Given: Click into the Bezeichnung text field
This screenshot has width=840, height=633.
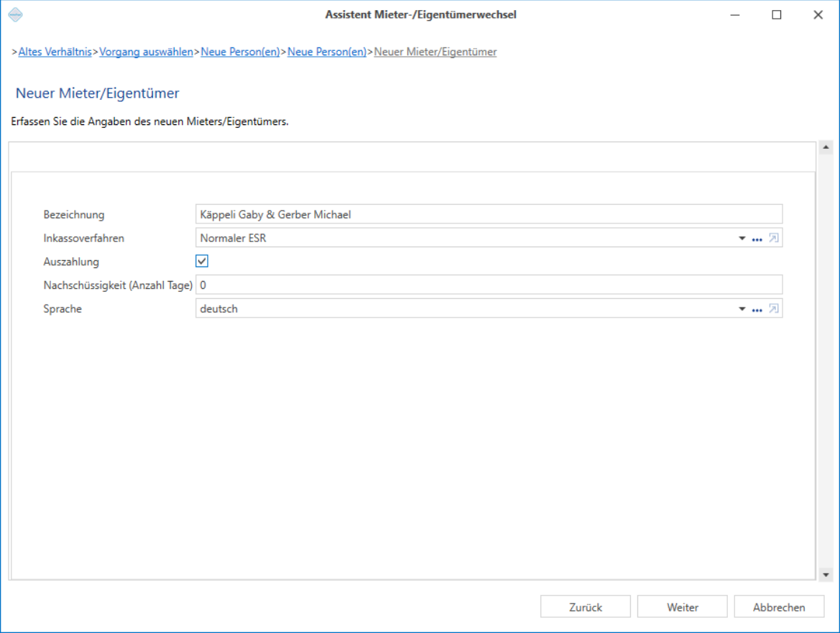Looking at the screenshot, I should (489, 214).
